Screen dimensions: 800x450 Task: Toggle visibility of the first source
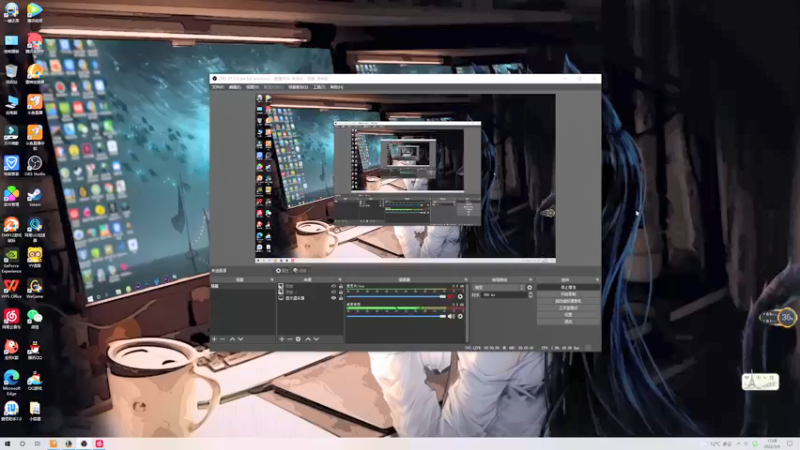point(334,286)
